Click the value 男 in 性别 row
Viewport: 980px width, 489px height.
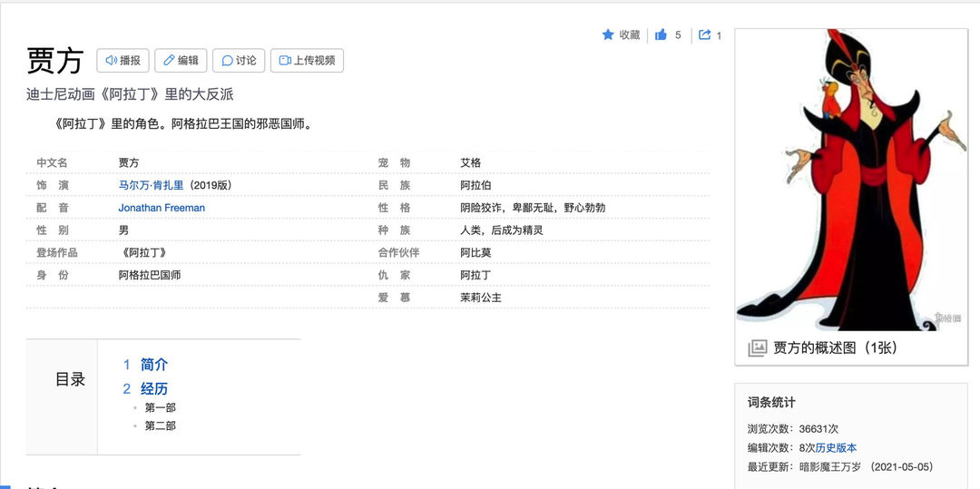point(123,230)
